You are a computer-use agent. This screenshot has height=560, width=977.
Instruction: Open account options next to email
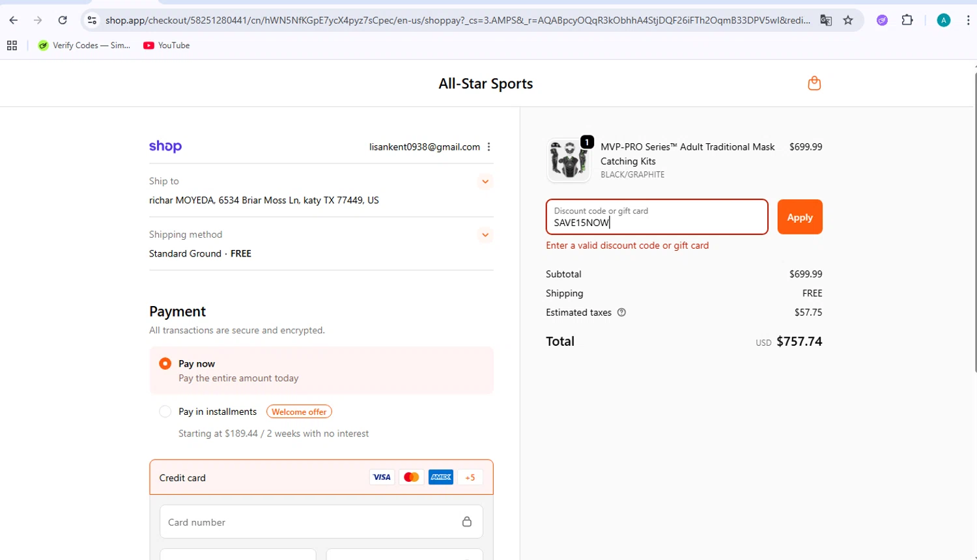[489, 147]
